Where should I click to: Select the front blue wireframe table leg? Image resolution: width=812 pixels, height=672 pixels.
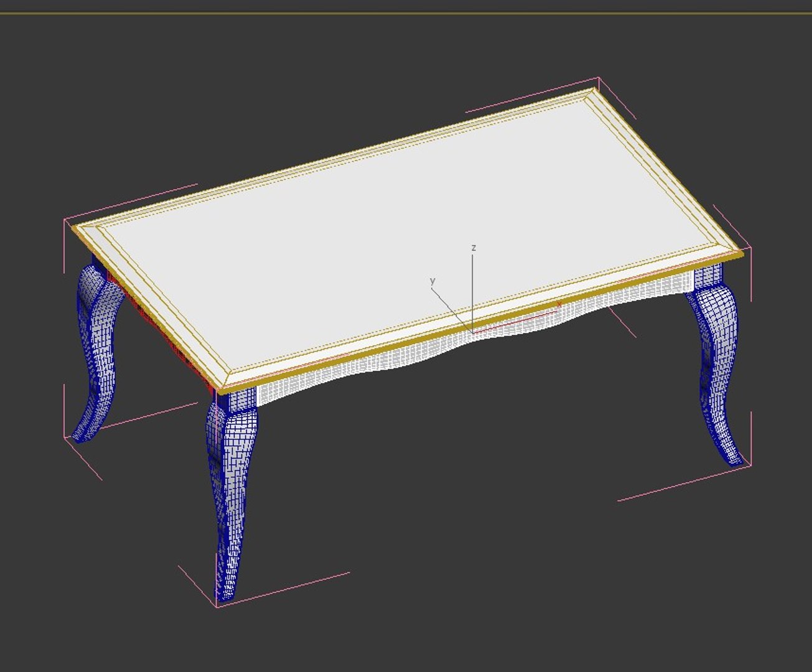(233, 495)
